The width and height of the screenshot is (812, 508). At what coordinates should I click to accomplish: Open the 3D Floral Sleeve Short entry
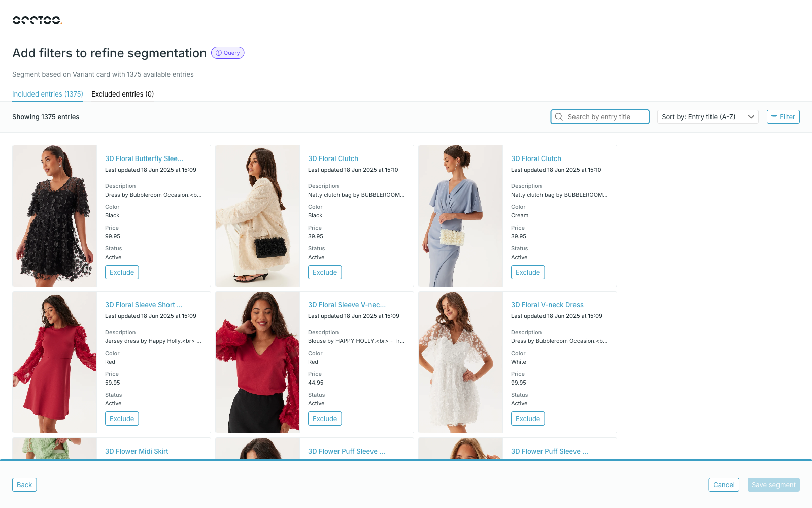click(x=144, y=305)
